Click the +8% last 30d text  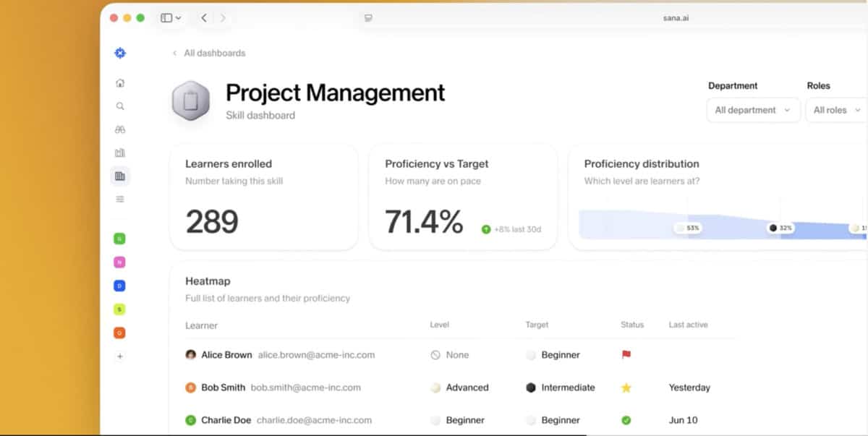517,229
